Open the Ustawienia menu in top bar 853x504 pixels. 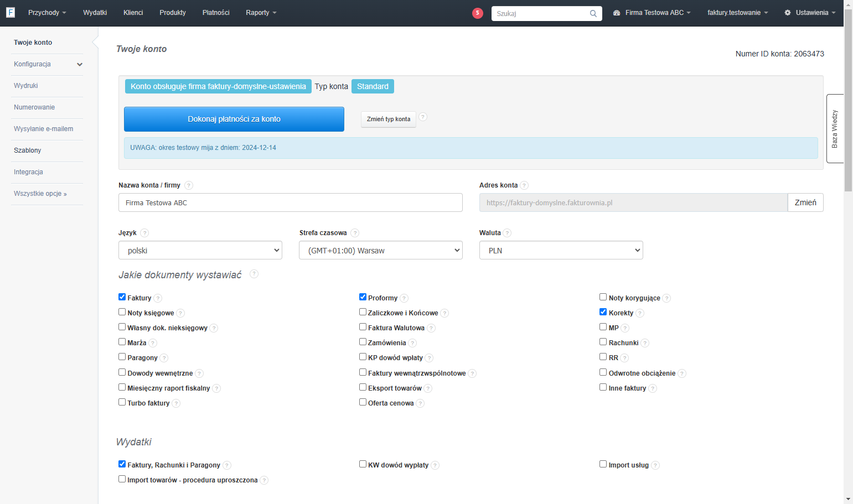click(810, 13)
